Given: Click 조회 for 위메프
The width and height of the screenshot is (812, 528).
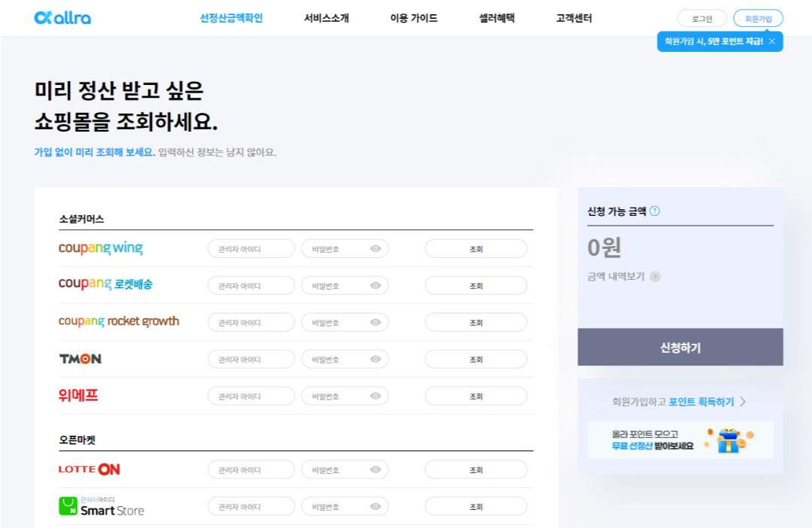Looking at the screenshot, I should click(476, 396).
